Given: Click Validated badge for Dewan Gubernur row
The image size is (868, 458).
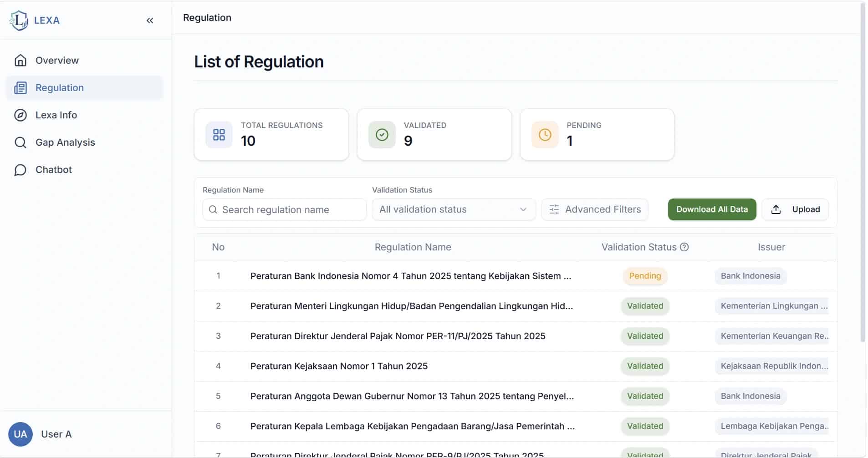Looking at the screenshot, I should click(645, 396).
